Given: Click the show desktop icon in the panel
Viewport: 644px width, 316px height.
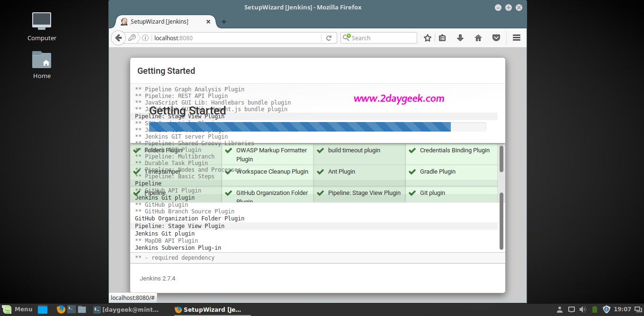Looking at the screenshot, I should point(43,310).
